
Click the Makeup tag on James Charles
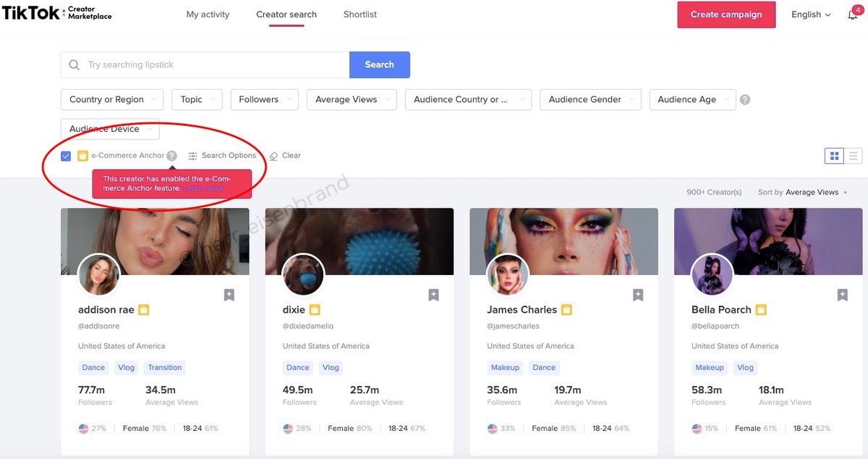[505, 368]
